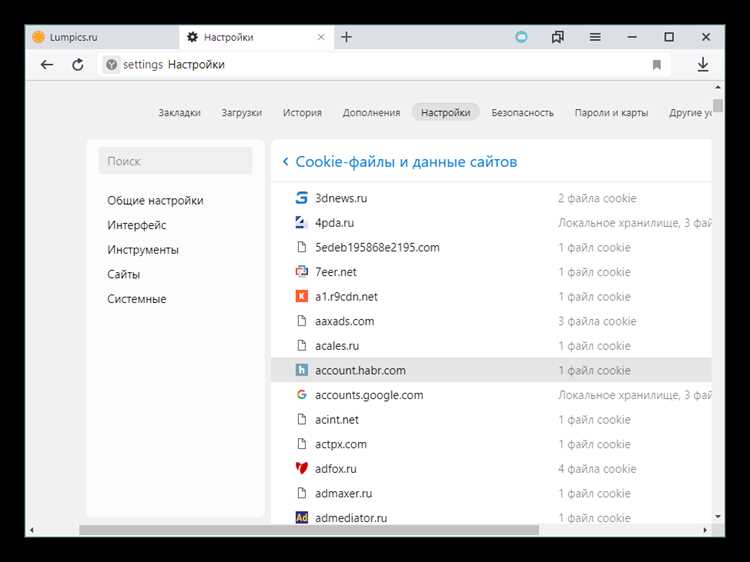Click the vertical scrollbar up arrow
Viewport: 750px width, 562px height.
click(717, 88)
